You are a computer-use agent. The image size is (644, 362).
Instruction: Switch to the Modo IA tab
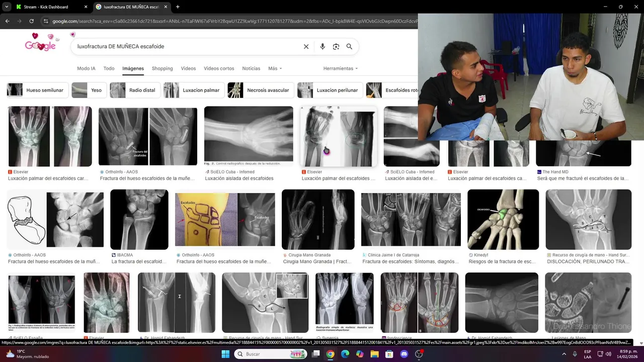pos(86,68)
